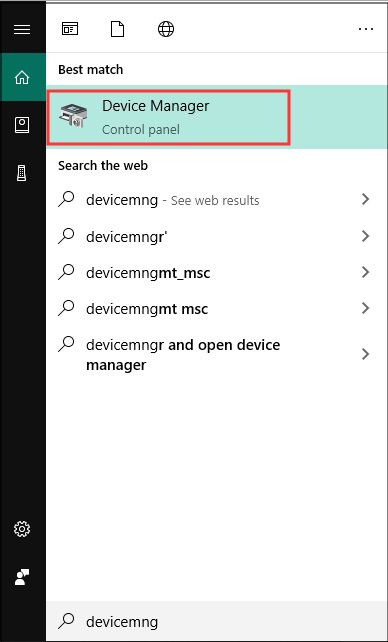This screenshot has width=388, height=642.
Task: Click the Device Manager printer icon
Action: coord(73,116)
